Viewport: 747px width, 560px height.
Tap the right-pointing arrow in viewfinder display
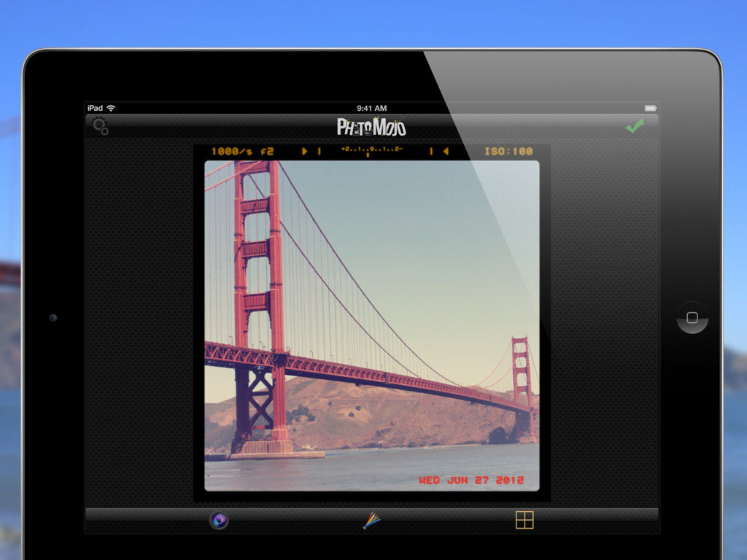click(306, 152)
